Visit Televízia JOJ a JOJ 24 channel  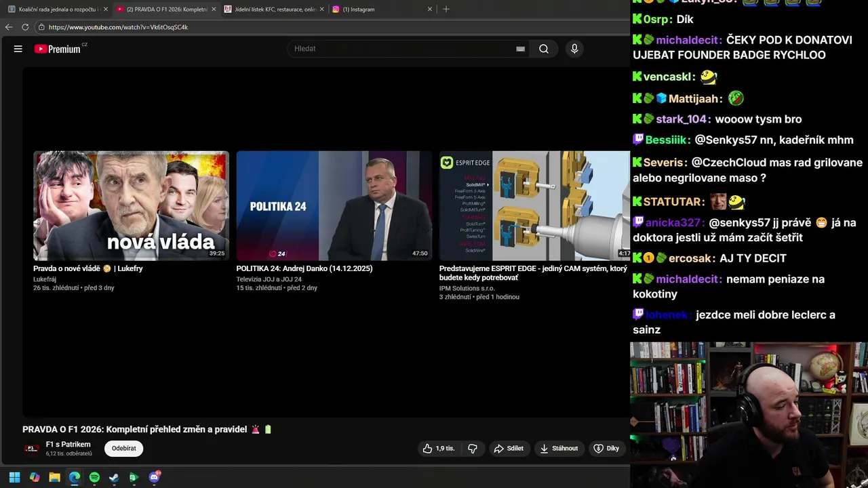coord(269,279)
